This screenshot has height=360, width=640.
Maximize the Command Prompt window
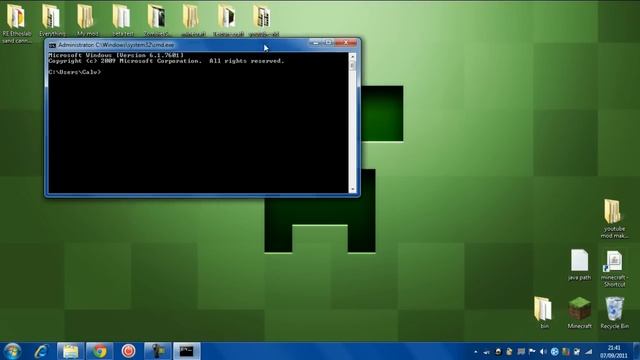tap(328, 42)
